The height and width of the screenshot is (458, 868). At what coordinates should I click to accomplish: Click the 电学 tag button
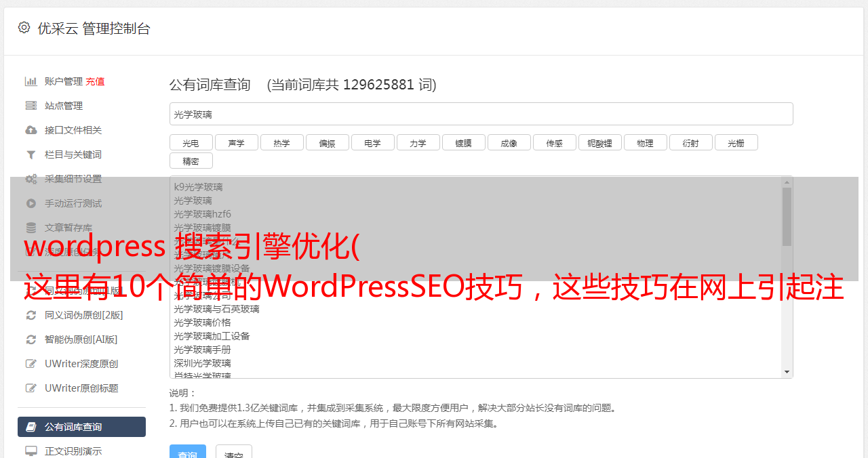pos(373,143)
